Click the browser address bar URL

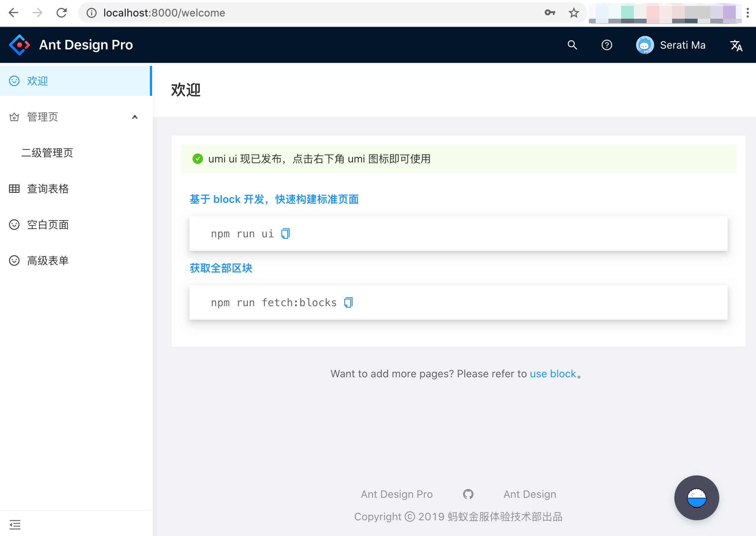pyautogui.click(x=164, y=13)
